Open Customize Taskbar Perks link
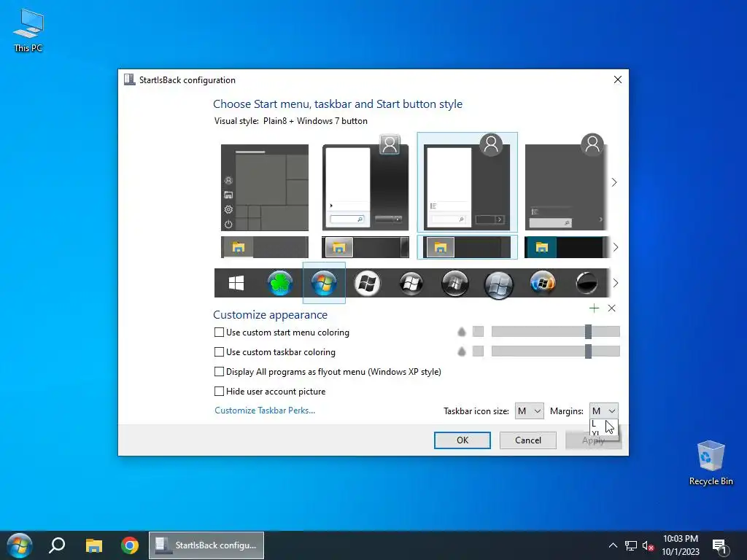Screen dimensions: 747x560 [x=265, y=411]
